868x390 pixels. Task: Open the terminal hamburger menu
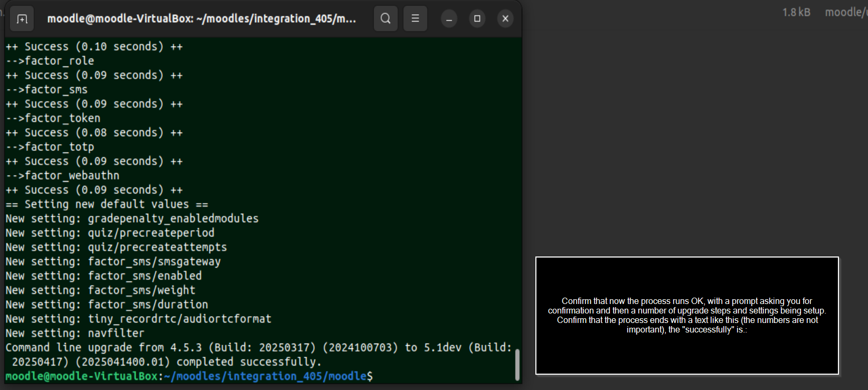pos(416,18)
